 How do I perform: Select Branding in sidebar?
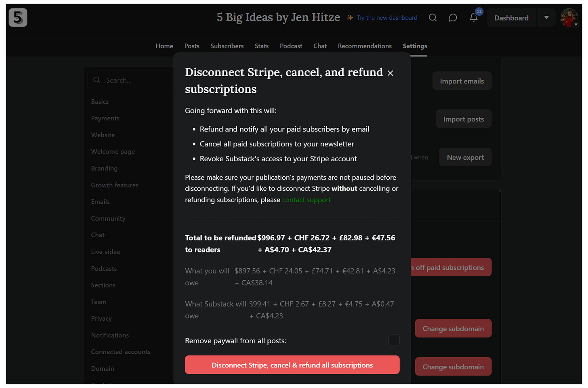tap(104, 168)
